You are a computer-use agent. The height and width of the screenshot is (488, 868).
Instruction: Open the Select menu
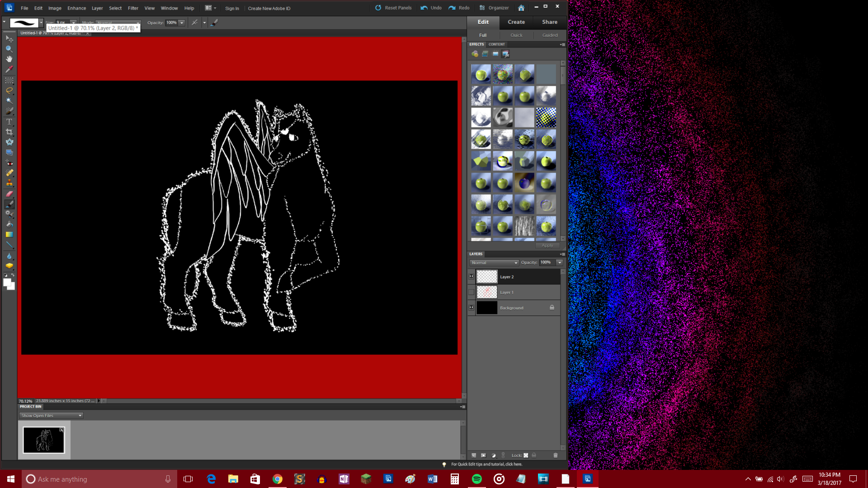pos(115,8)
